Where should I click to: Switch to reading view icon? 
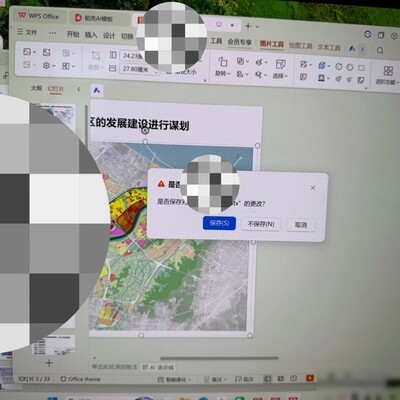(x=293, y=378)
